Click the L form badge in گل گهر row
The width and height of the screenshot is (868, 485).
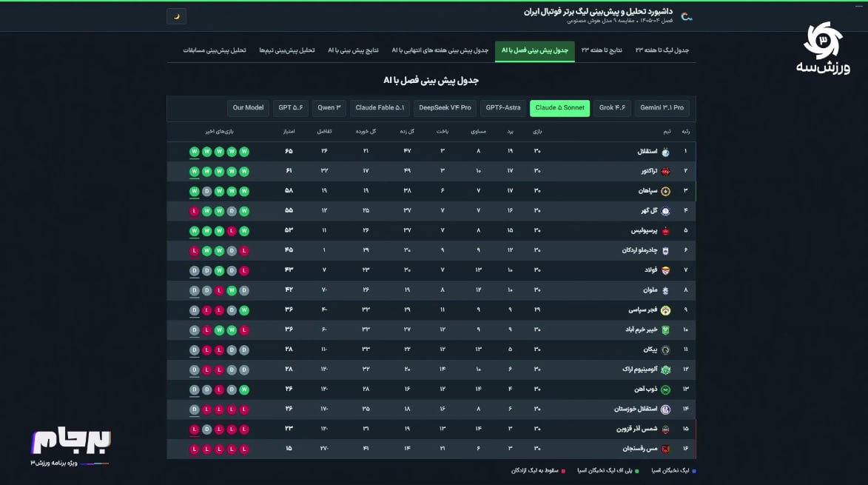click(195, 212)
